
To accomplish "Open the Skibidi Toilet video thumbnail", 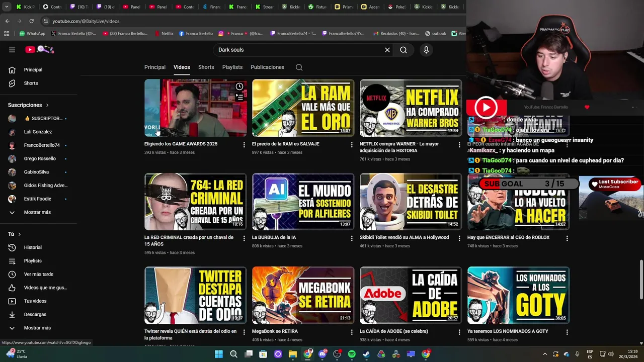I will pos(411,202).
